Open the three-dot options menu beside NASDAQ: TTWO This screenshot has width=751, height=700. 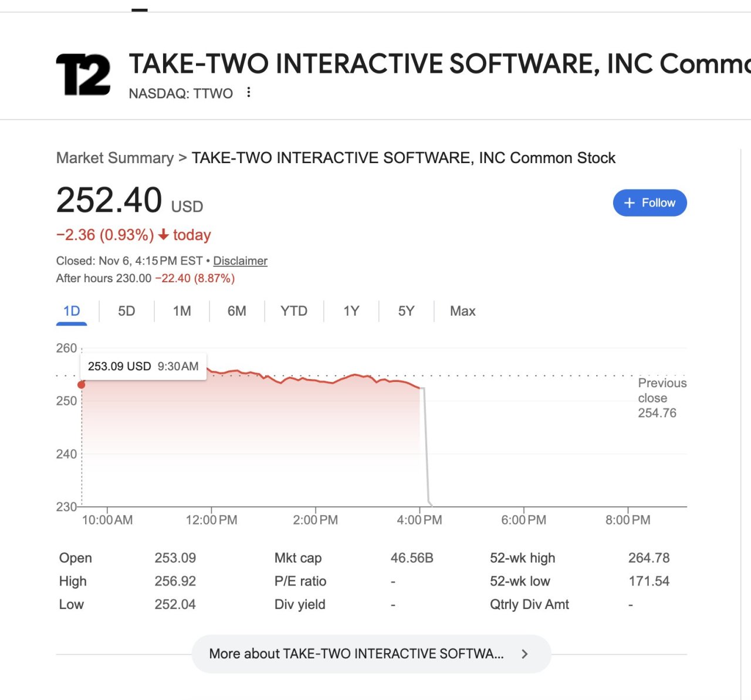point(249,93)
